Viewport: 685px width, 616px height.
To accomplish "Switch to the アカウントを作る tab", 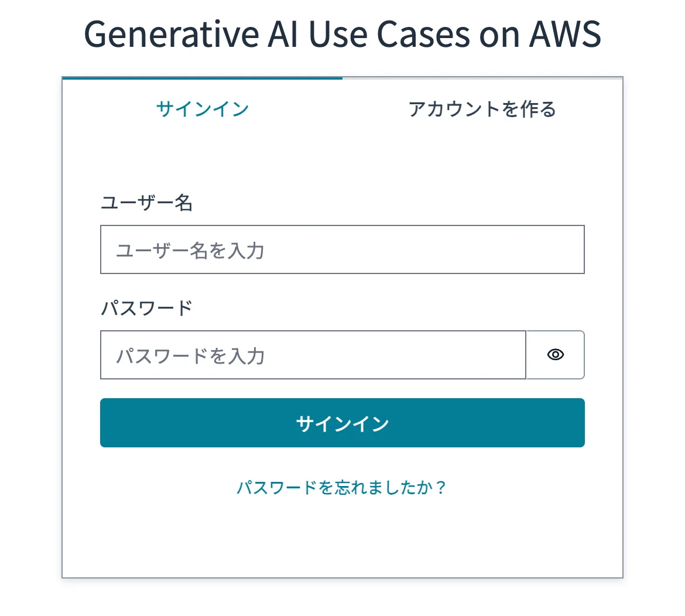I will tap(482, 109).
